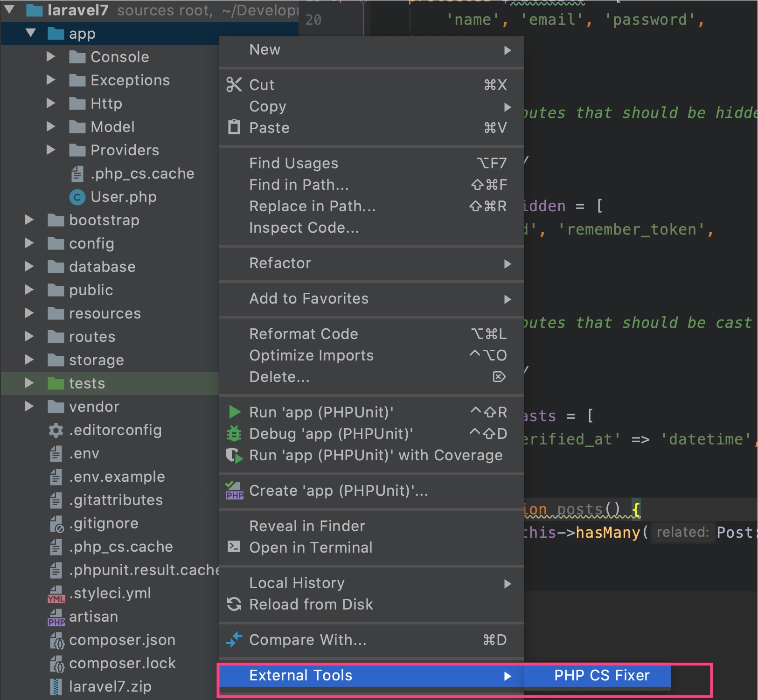Open the Refactor submenu

pos(371,263)
